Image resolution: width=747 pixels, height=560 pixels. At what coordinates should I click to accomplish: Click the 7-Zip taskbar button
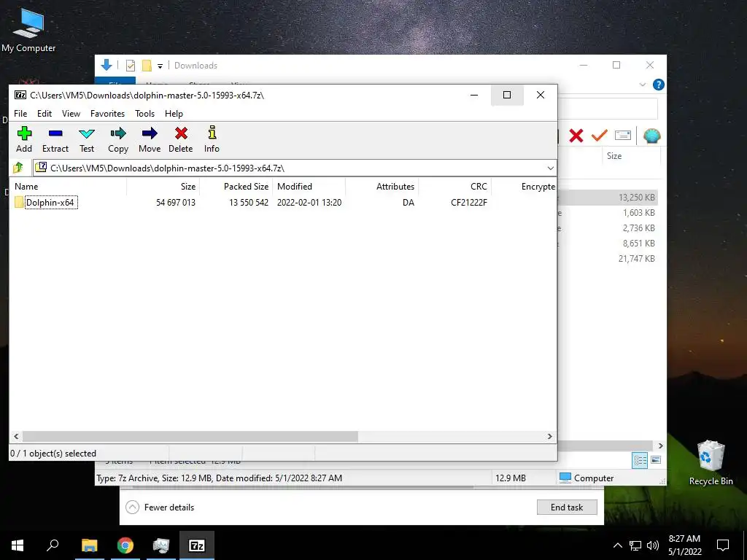tap(197, 545)
